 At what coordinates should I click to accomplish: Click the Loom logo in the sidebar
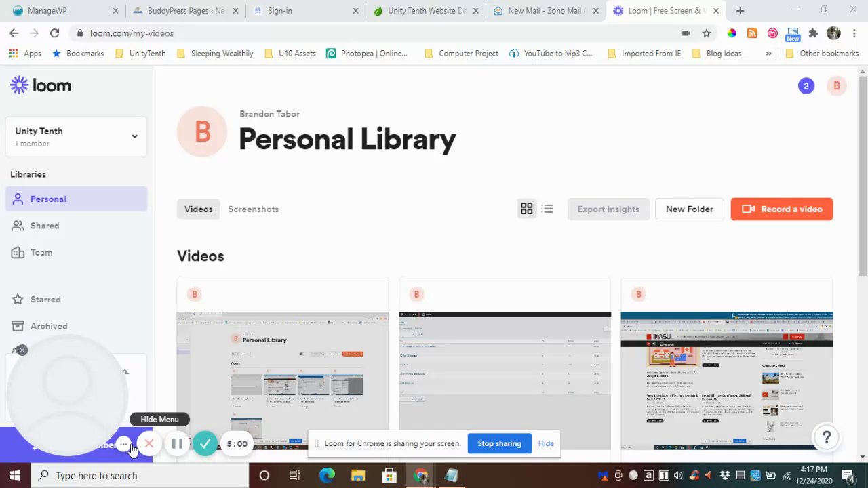click(41, 85)
